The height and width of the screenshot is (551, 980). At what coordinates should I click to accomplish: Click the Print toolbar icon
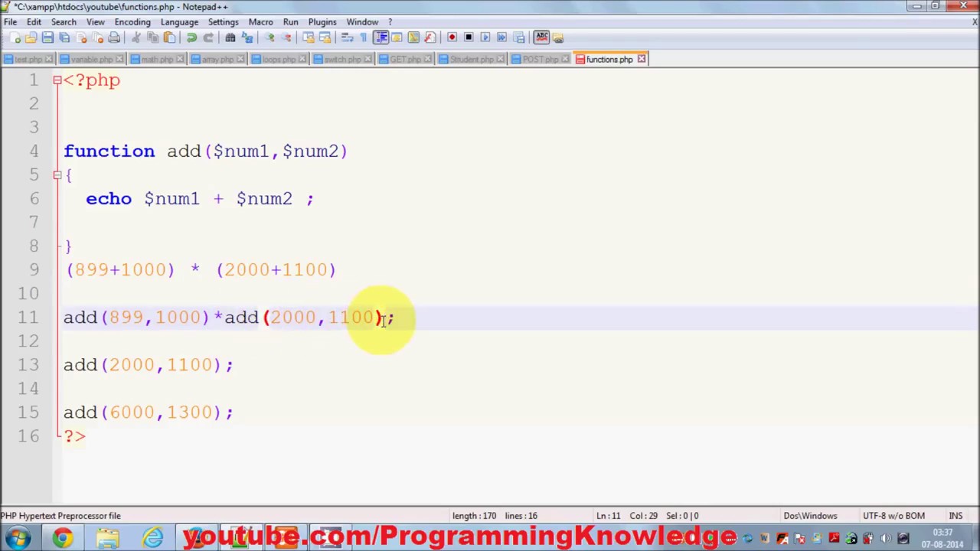(x=114, y=37)
